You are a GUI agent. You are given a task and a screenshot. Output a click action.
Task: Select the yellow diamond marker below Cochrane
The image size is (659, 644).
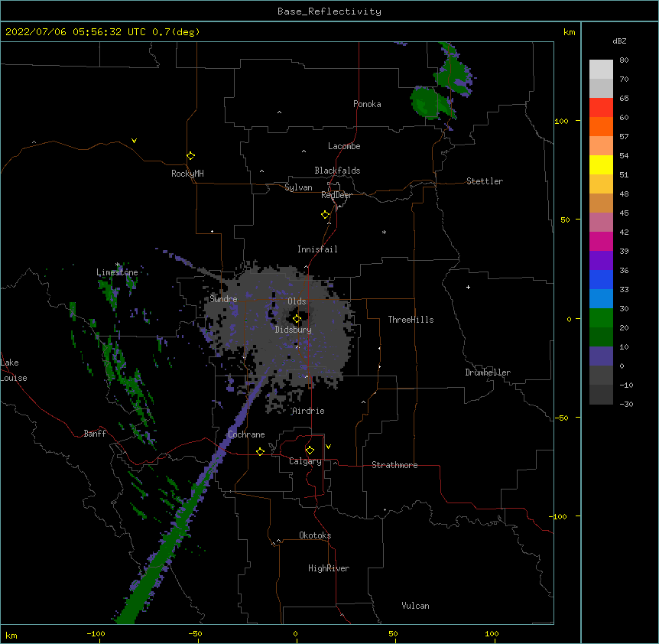pos(260,451)
